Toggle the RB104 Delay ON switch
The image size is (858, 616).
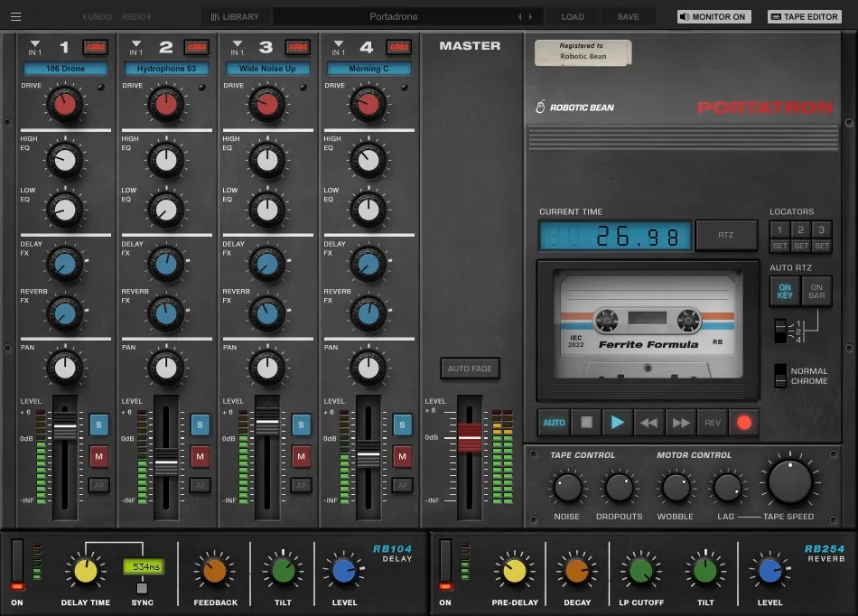[x=17, y=566]
